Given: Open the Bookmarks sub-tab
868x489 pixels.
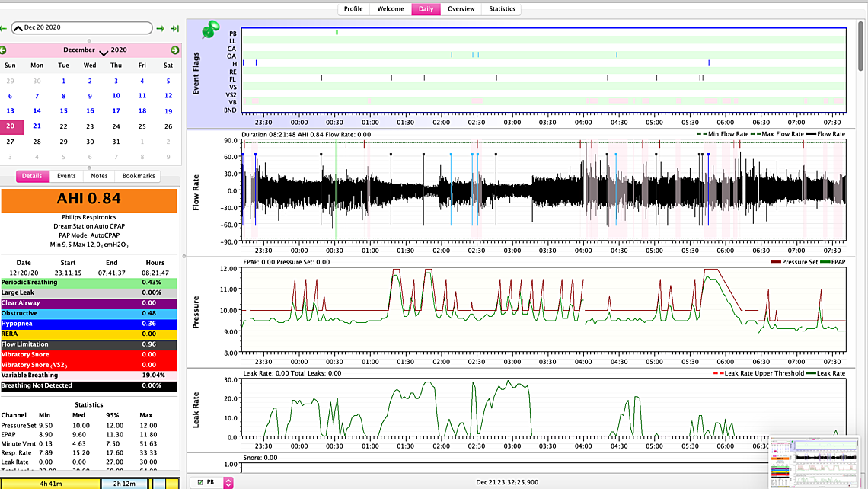Looking at the screenshot, I should [x=139, y=176].
